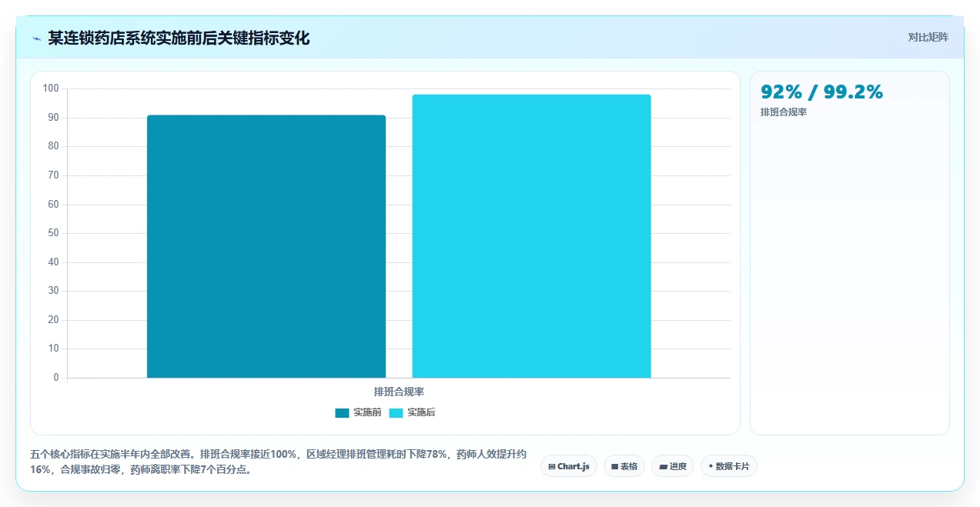Select the 数据卡片 tag pill
Screen dimensions: 980x507
coord(729,466)
